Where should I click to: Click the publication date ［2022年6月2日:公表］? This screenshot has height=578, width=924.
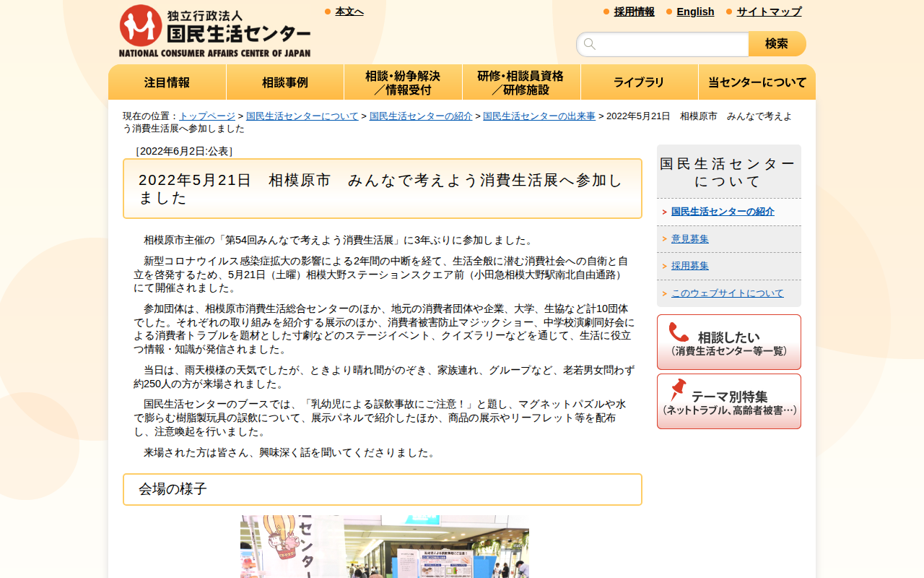(x=184, y=151)
